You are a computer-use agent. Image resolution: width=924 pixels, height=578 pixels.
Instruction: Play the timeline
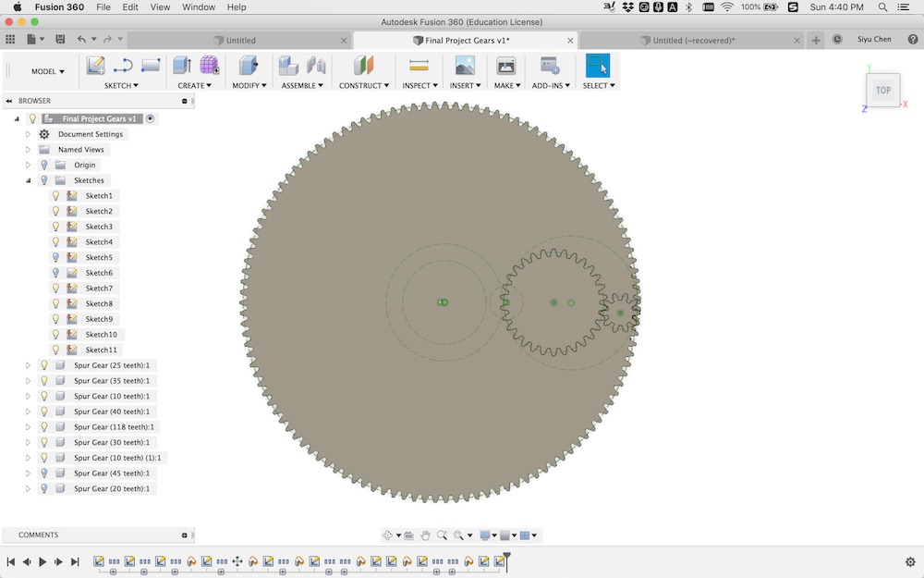(43, 561)
